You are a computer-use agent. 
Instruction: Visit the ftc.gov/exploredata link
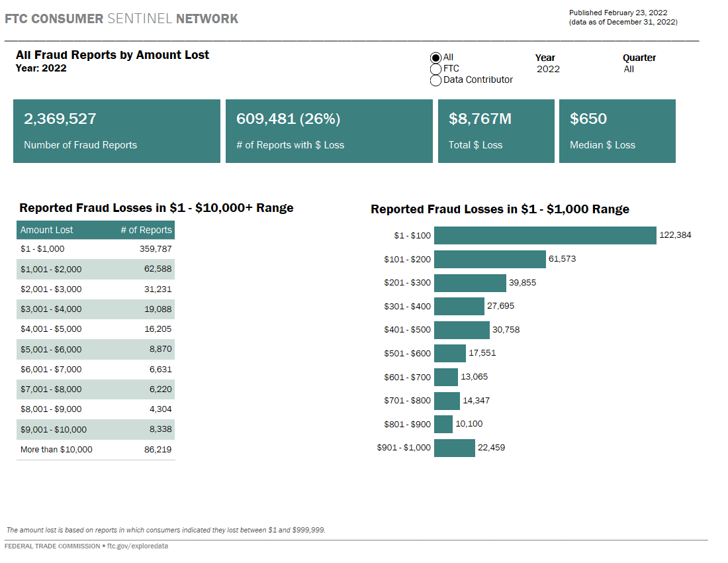[137, 546]
